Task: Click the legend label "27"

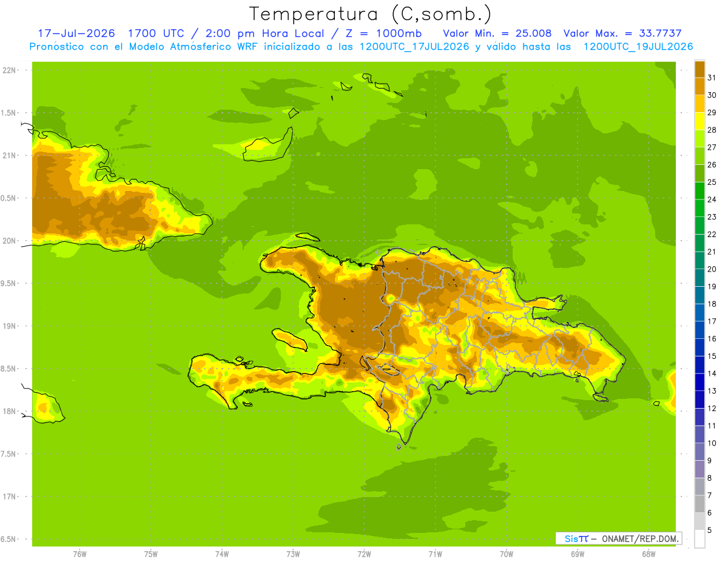Action: point(712,147)
